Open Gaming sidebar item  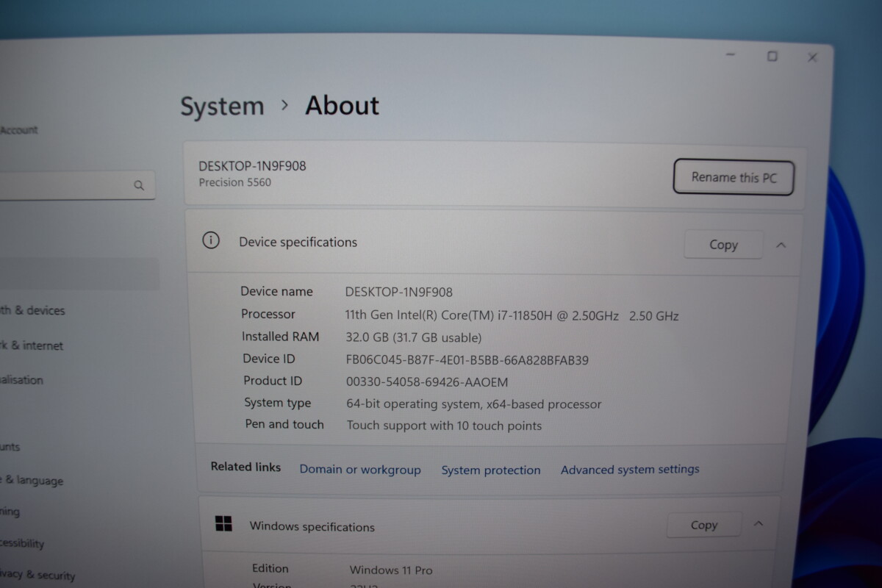pos(10,512)
